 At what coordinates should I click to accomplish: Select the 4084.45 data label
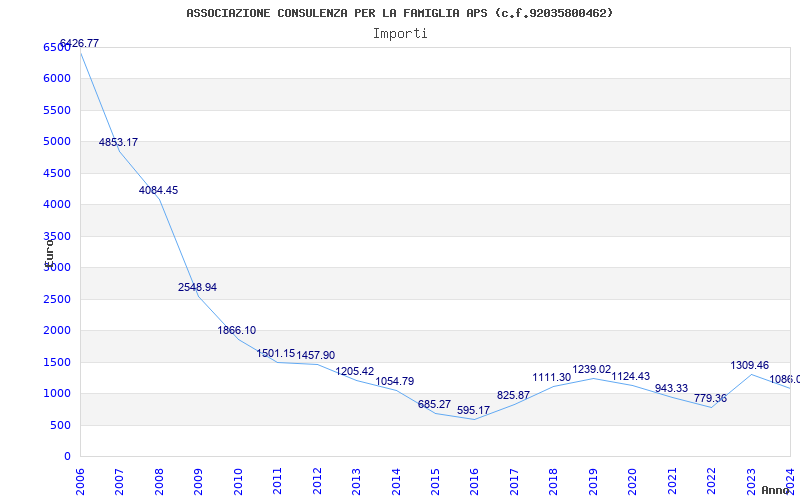coord(158,190)
